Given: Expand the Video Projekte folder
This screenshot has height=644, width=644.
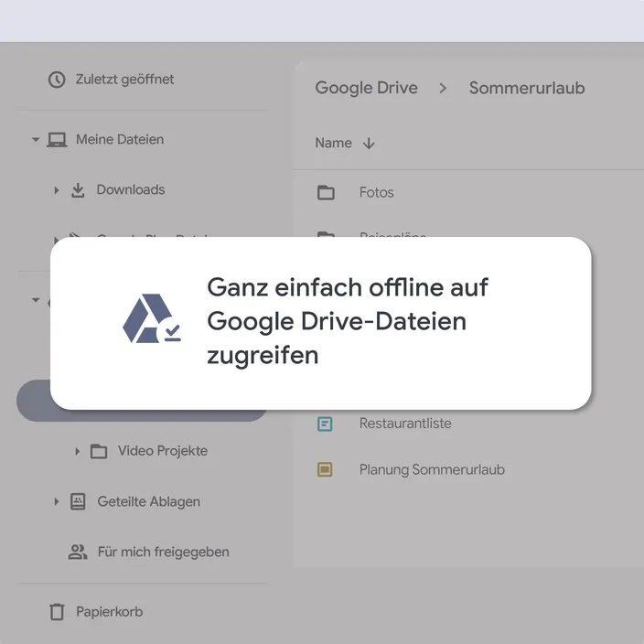Looking at the screenshot, I should pyautogui.click(x=77, y=451).
